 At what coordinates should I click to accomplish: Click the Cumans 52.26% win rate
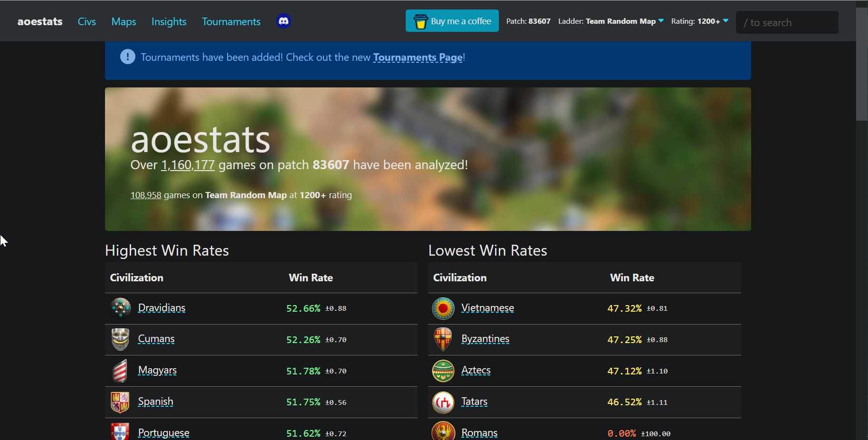tap(303, 340)
